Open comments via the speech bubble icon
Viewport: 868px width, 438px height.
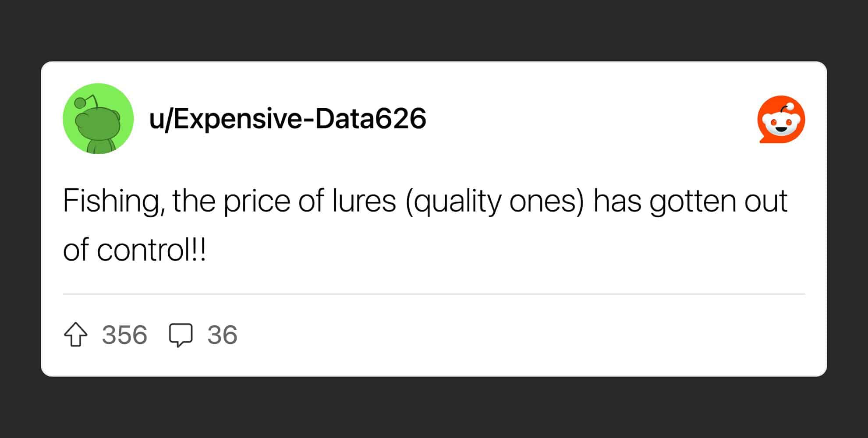click(181, 336)
